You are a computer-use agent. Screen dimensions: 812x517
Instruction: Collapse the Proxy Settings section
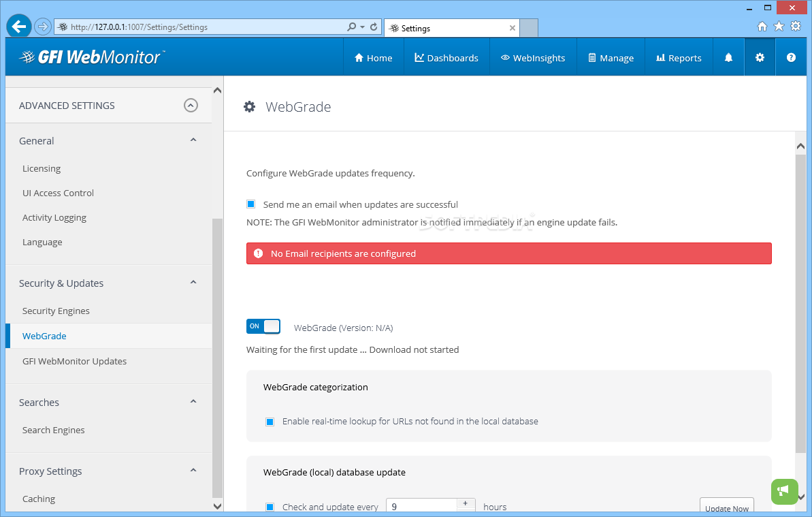193,471
